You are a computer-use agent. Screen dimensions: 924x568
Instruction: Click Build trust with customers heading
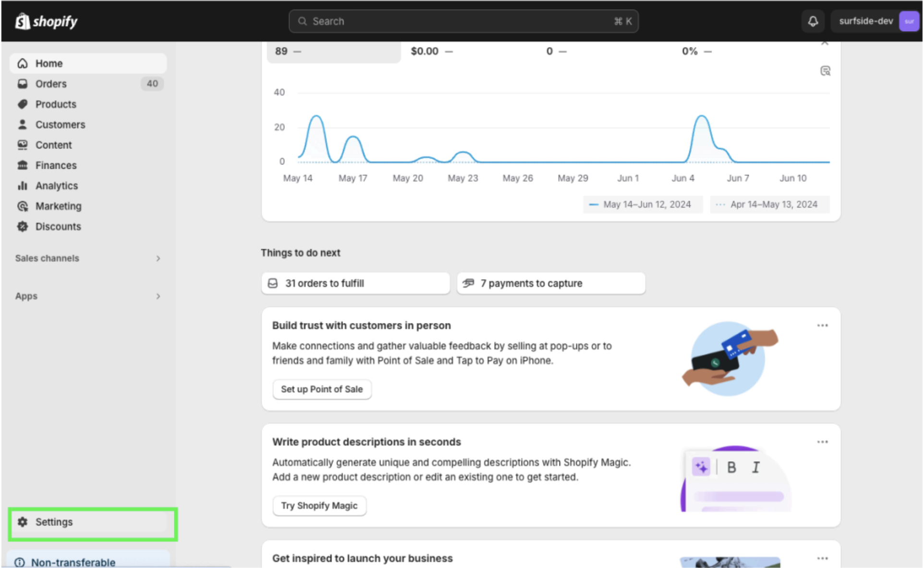click(x=361, y=326)
